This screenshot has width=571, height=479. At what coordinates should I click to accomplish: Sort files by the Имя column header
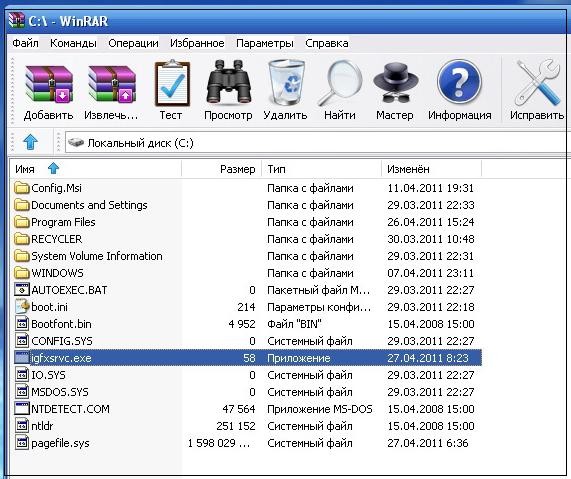(95, 169)
